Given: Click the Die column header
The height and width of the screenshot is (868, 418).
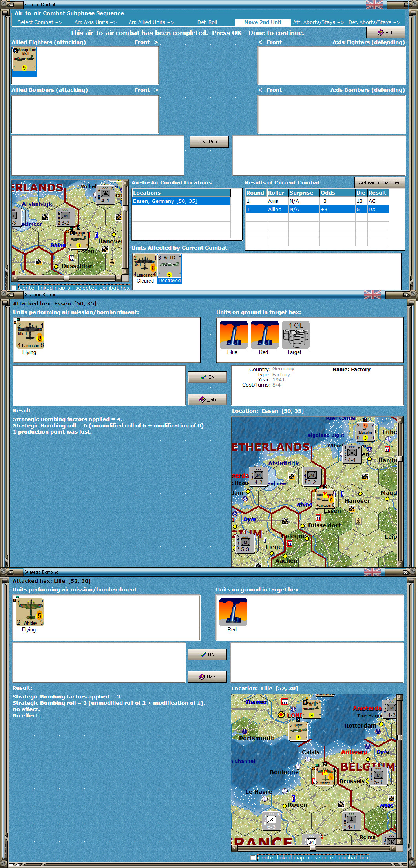Looking at the screenshot, I should tap(361, 193).
